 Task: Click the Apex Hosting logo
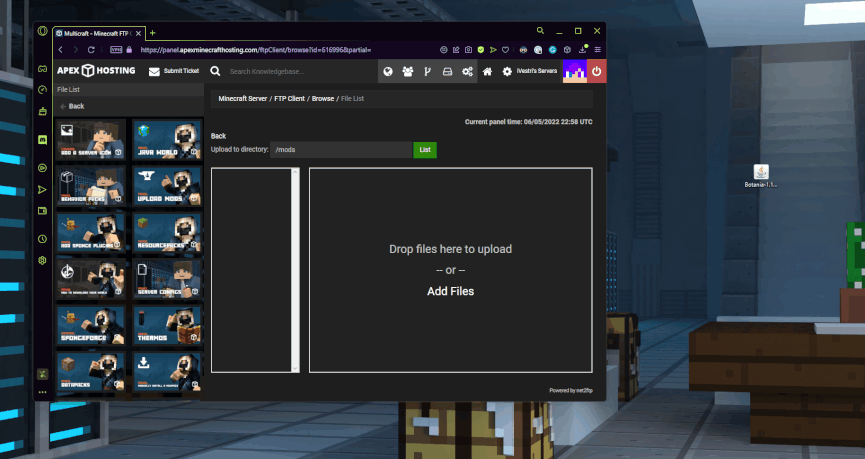tap(96, 71)
